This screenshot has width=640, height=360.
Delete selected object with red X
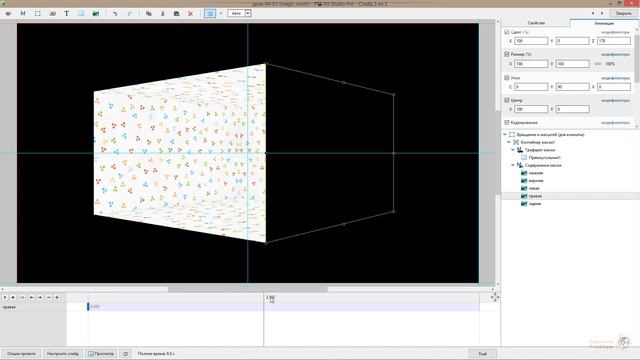pos(190,13)
